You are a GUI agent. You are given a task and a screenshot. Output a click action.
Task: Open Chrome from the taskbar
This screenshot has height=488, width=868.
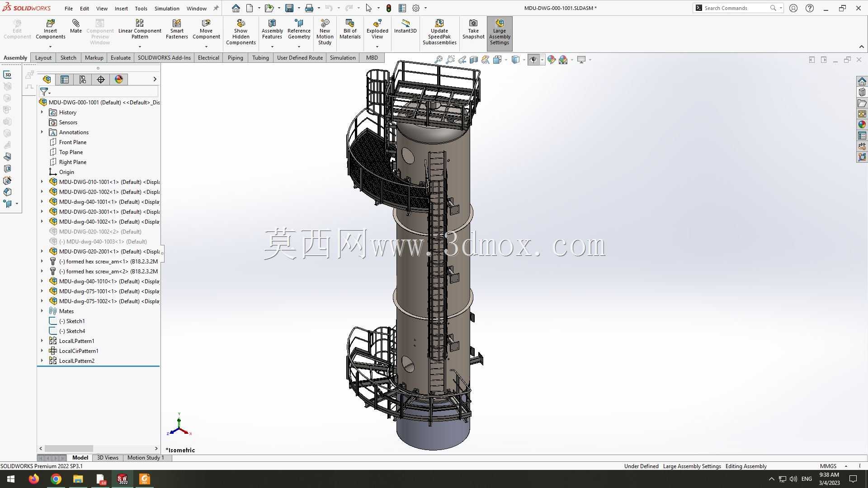(56, 479)
